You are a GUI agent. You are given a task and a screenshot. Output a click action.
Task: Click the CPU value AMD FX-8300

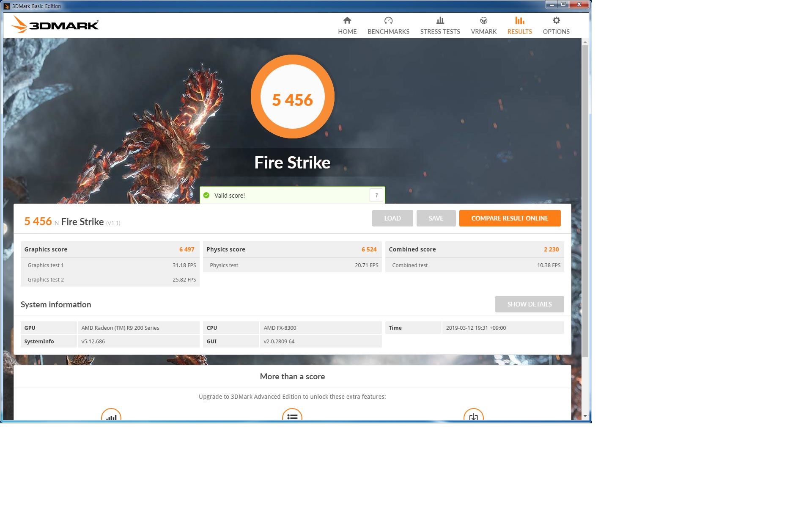[x=280, y=328]
